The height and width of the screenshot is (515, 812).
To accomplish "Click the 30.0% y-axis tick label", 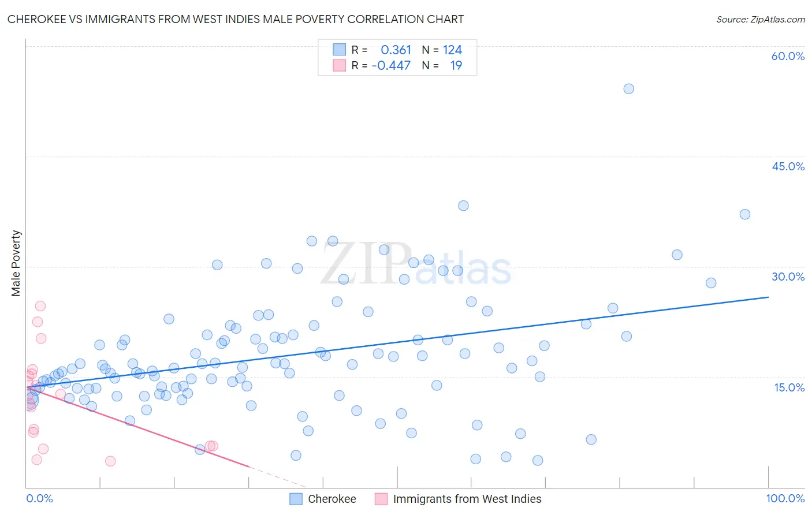I will 788,277.
